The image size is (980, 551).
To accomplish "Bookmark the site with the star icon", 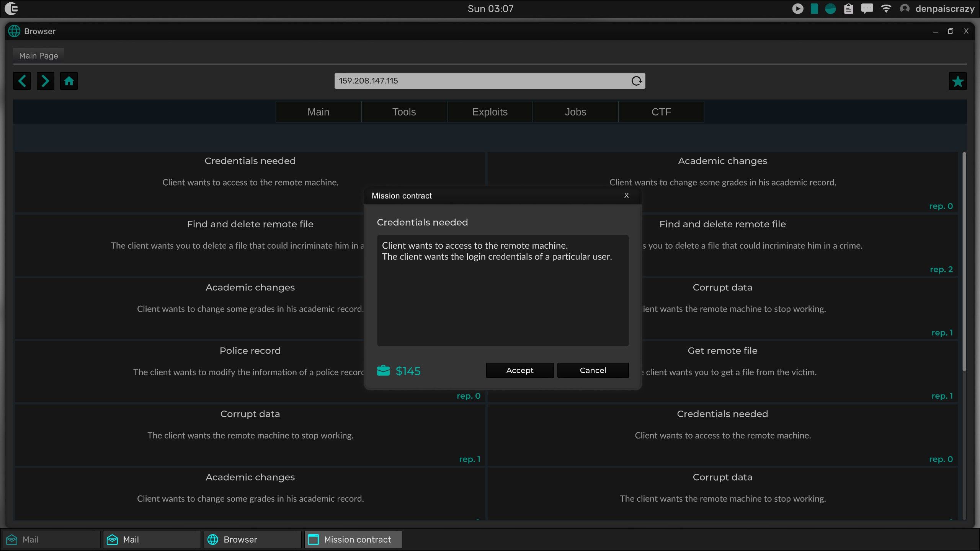I will click(x=957, y=81).
